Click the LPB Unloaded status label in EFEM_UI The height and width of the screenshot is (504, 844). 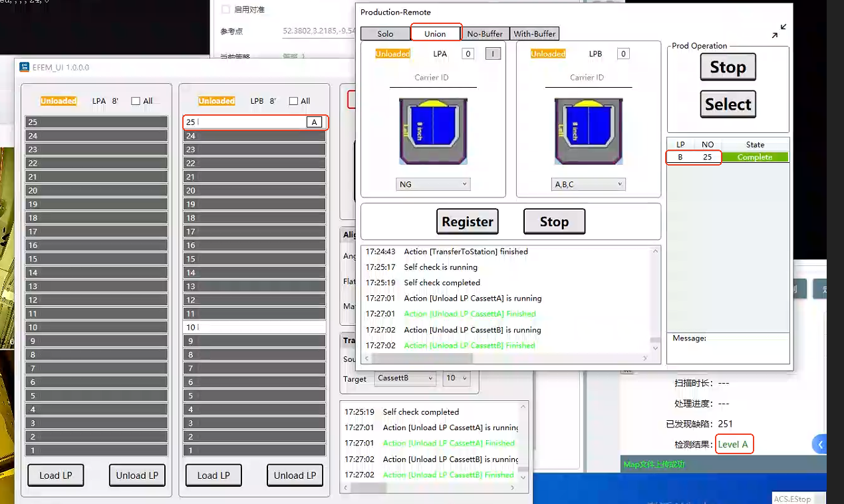217,101
